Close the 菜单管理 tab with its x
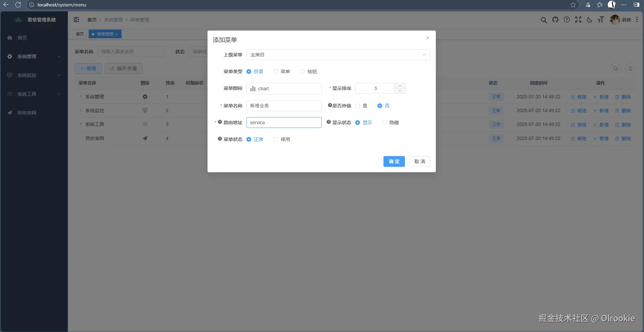Image resolution: width=644 pixels, height=332 pixels. tap(117, 34)
